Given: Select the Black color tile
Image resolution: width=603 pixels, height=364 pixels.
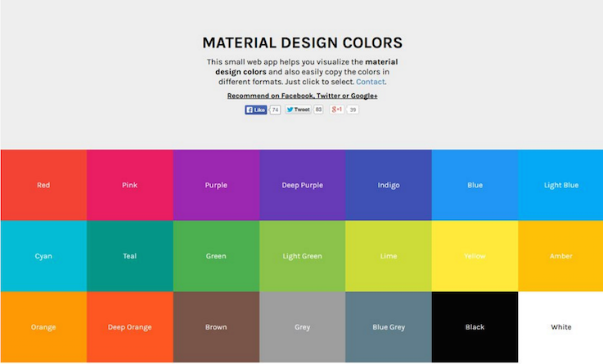Looking at the screenshot, I should tap(475, 327).
